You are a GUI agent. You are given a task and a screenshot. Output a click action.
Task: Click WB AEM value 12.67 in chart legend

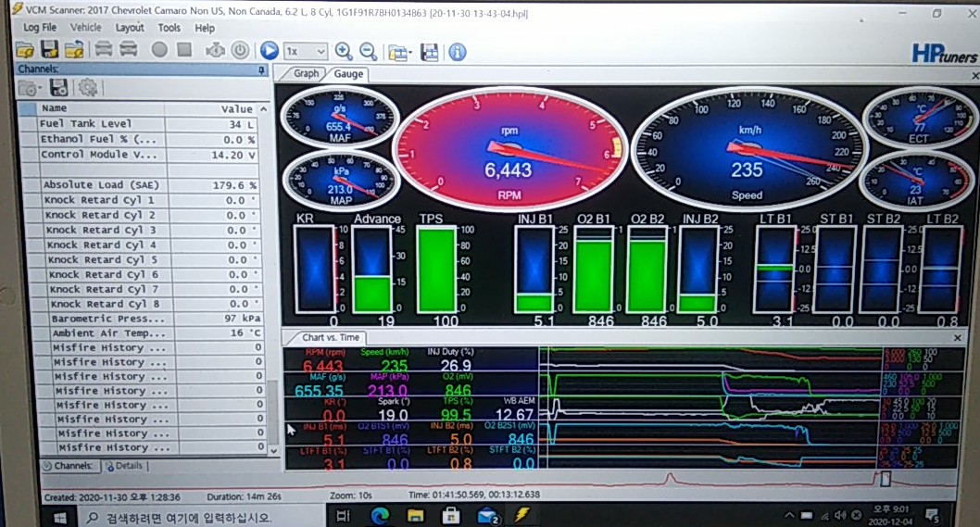point(514,415)
